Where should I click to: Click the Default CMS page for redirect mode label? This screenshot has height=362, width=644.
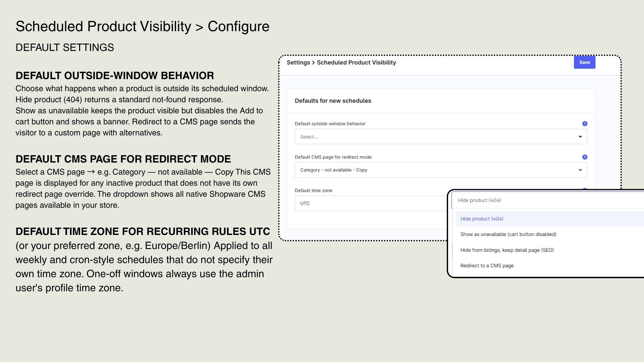click(333, 157)
